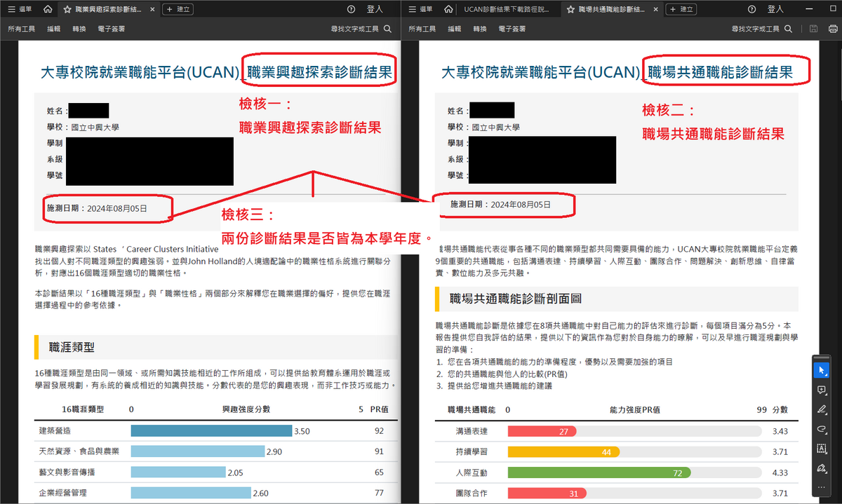Click the 藝文與影音傳播 row label
This screenshot has height=504, width=842.
point(67,472)
